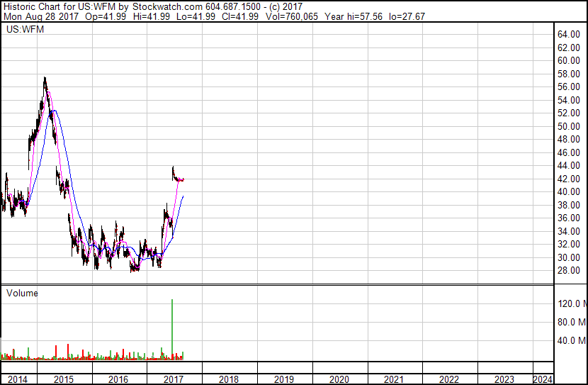Click the 604.687.1500 phone number in title
The width and height of the screenshot is (588, 385).
(233, 7)
